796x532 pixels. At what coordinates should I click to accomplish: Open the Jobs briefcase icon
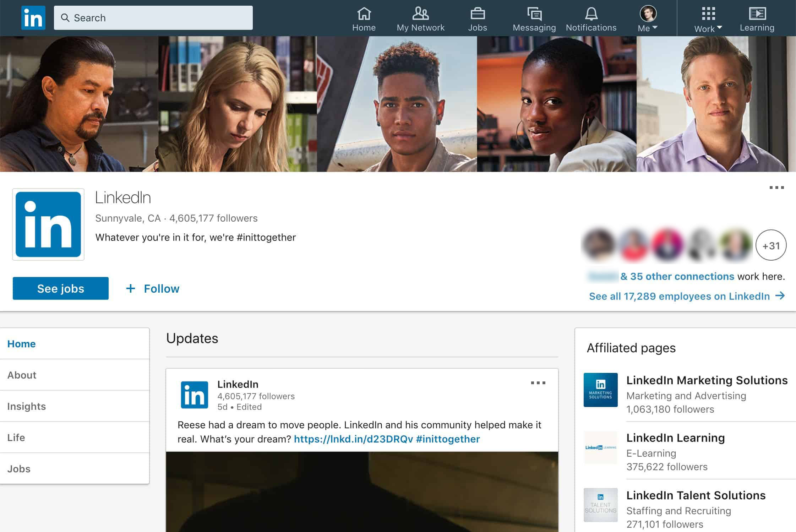[x=478, y=14]
